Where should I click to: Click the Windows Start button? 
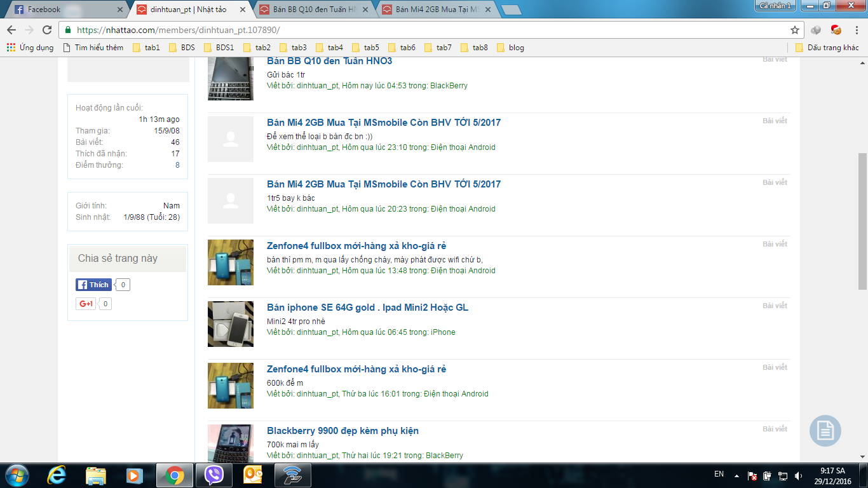tap(17, 475)
